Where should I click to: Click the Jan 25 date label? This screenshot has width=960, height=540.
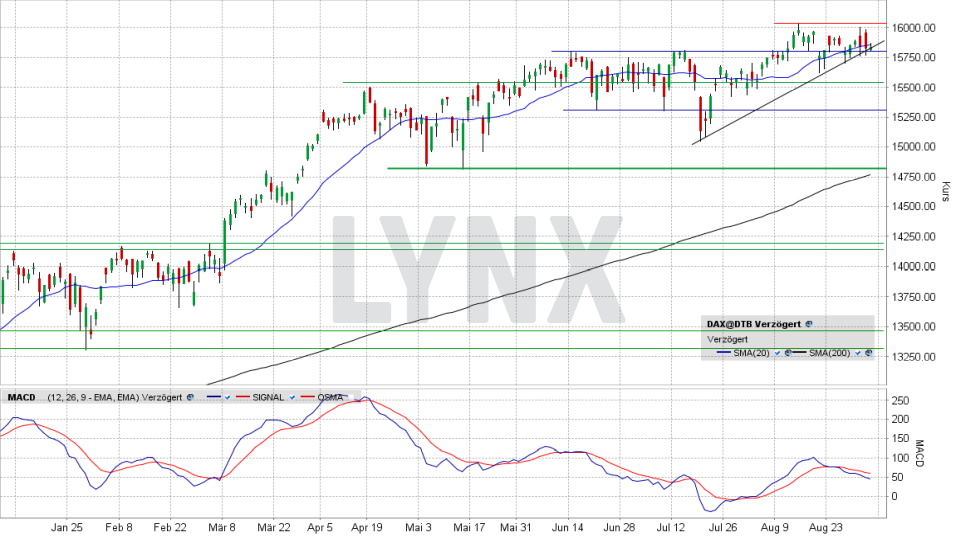[67, 528]
